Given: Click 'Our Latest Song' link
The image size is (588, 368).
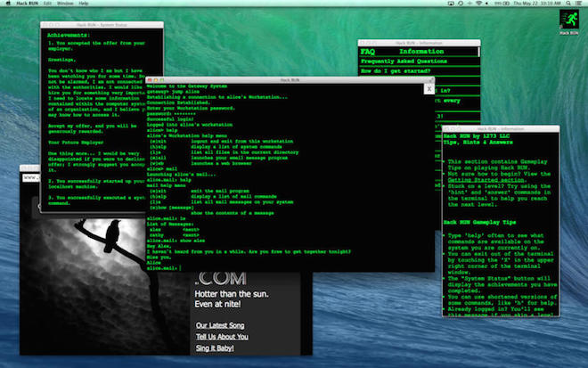Looking at the screenshot, I should tap(221, 324).
